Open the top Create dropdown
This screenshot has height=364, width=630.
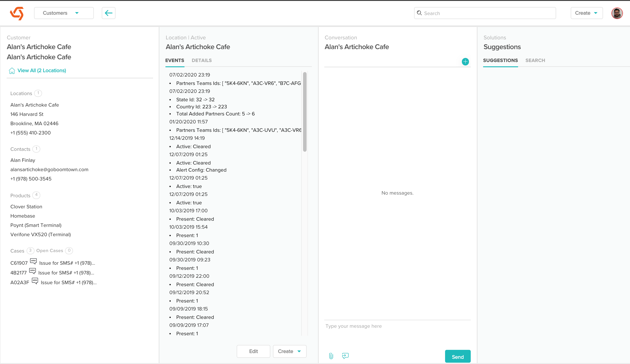pyautogui.click(x=586, y=13)
